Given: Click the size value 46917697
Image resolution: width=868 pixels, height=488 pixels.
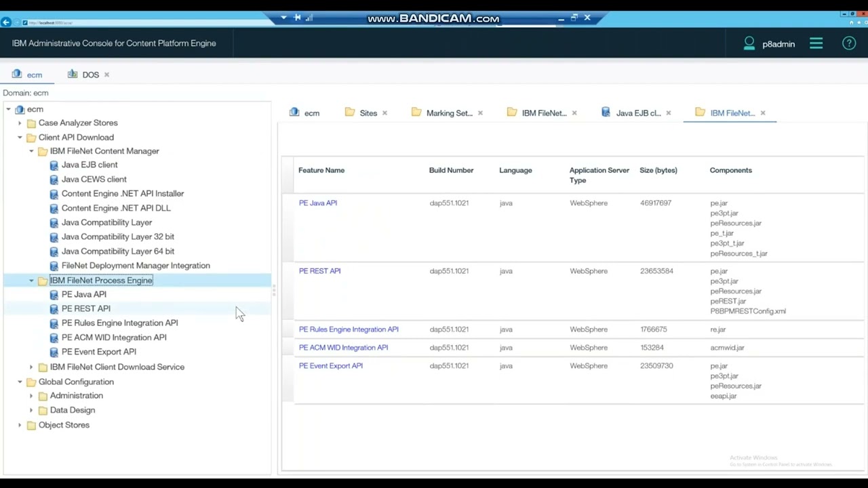Looking at the screenshot, I should pyautogui.click(x=656, y=203).
